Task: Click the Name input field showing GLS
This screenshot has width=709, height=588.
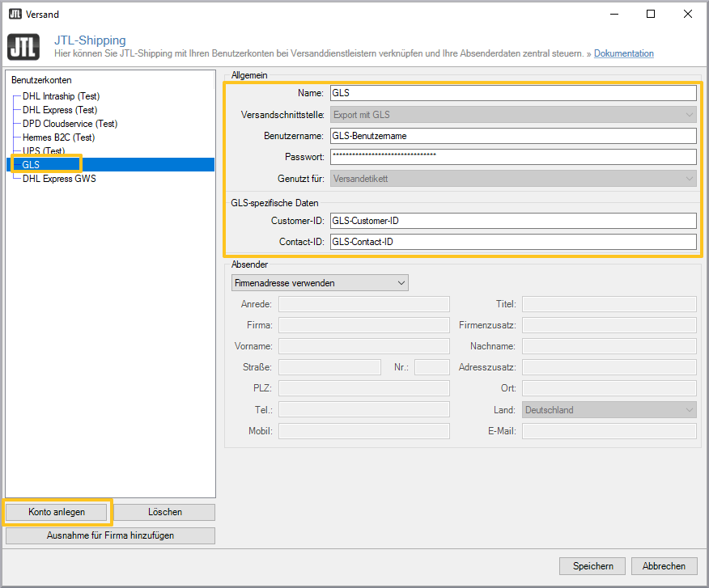Action: coord(512,92)
